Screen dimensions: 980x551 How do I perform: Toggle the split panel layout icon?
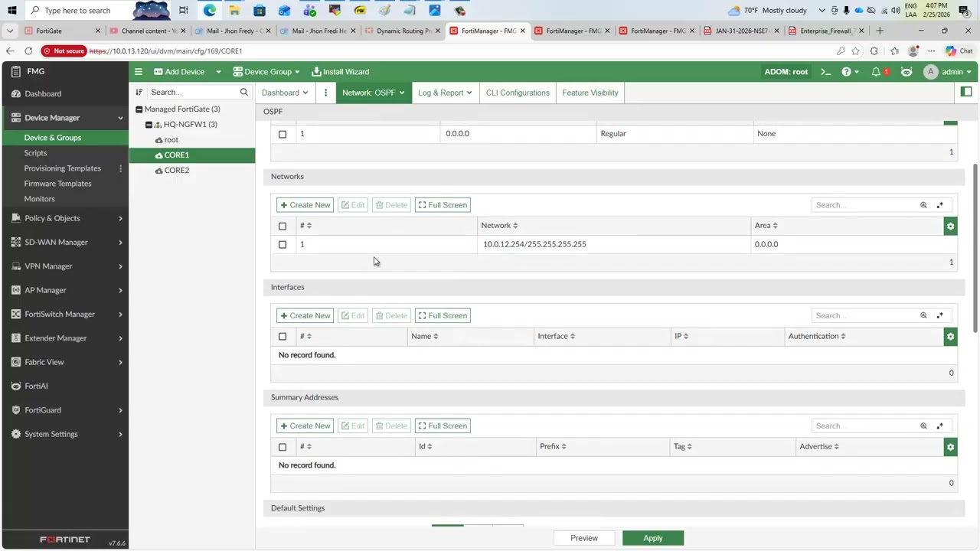(x=966, y=92)
